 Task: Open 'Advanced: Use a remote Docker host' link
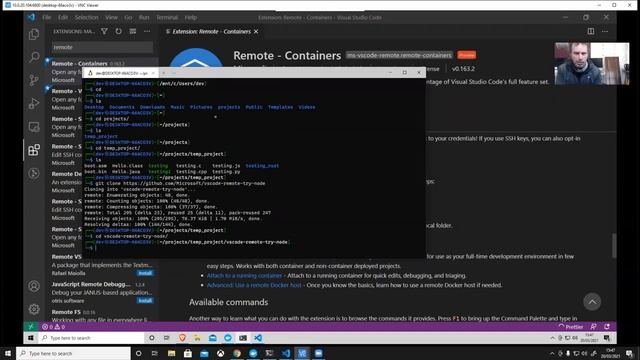point(254,285)
